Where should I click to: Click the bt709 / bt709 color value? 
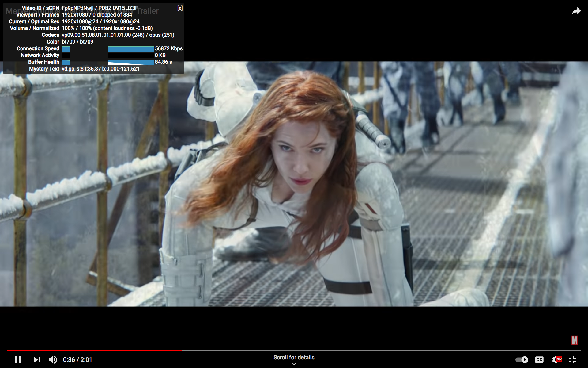pos(77,42)
